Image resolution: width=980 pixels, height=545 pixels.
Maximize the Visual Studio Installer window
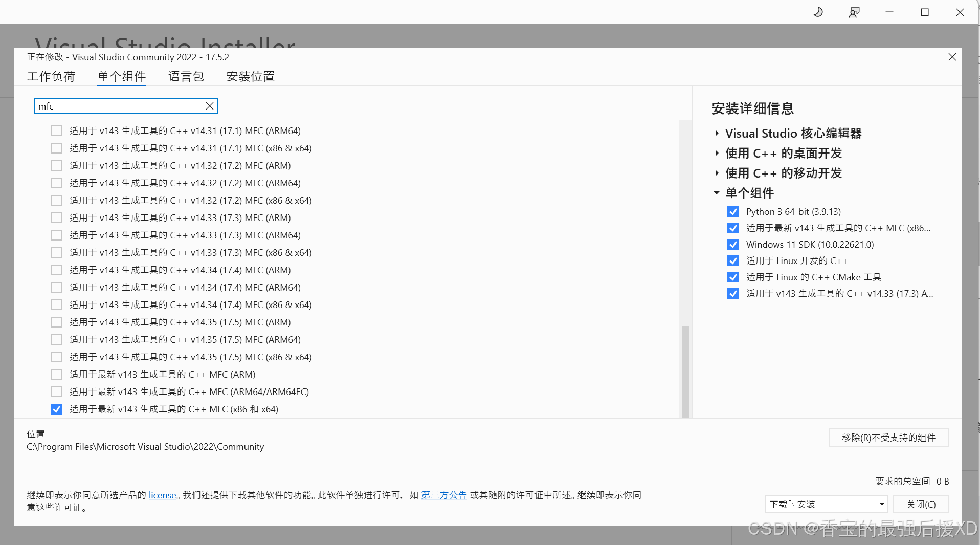coord(925,12)
